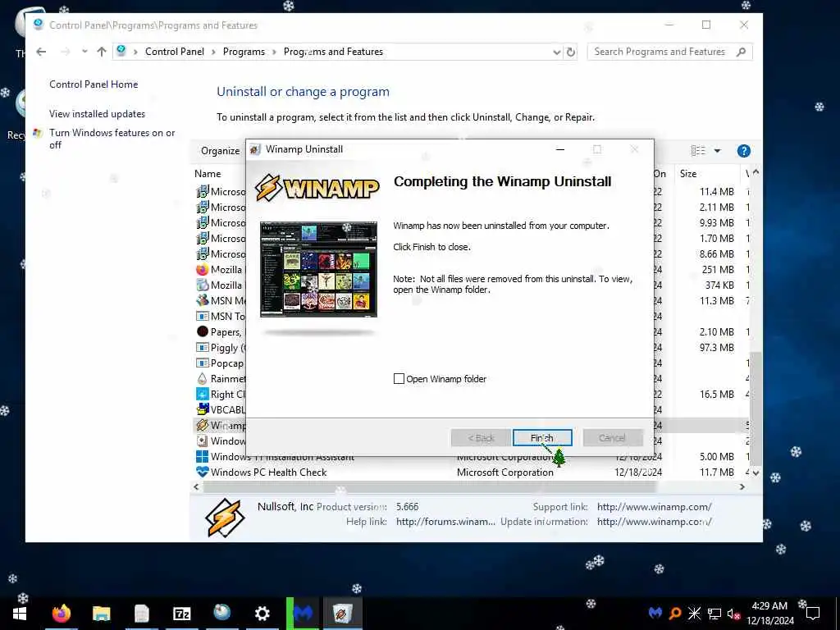This screenshot has height=630, width=840.
Task: Open the blue help icon
Action: [743, 151]
